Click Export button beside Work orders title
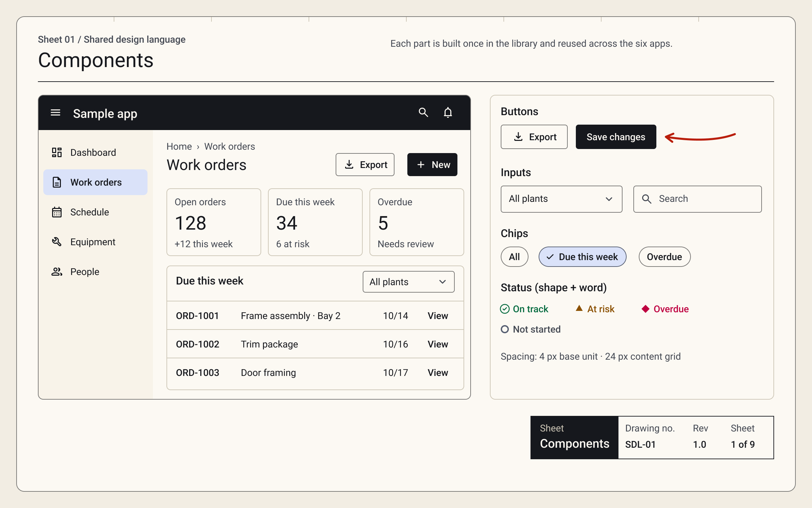Viewport: 812px width, 508px height. point(365,165)
